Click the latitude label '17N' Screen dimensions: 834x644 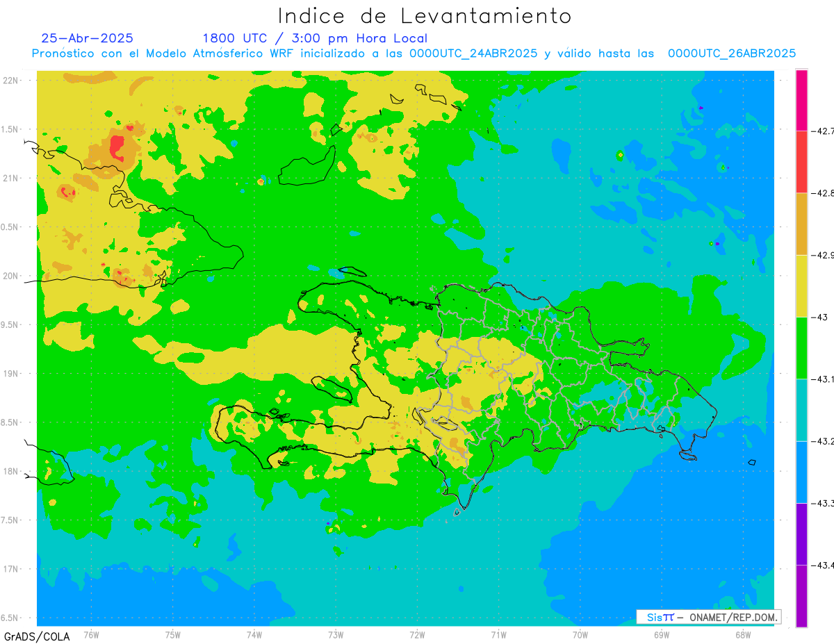pos(11,569)
